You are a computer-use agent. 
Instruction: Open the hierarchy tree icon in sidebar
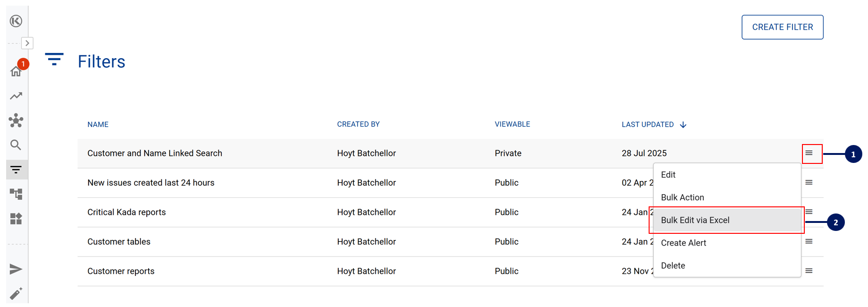coord(16,194)
